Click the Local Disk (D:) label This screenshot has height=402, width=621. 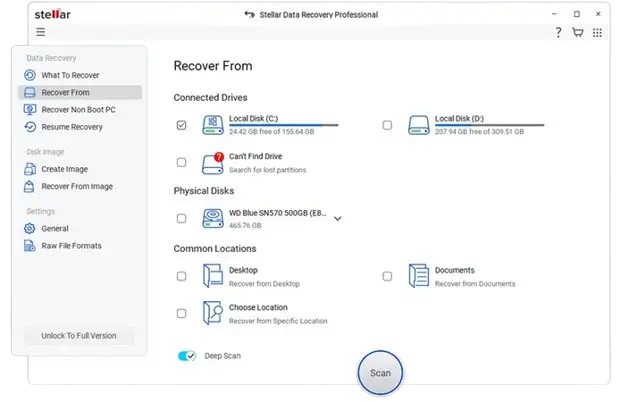pyautogui.click(x=459, y=118)
